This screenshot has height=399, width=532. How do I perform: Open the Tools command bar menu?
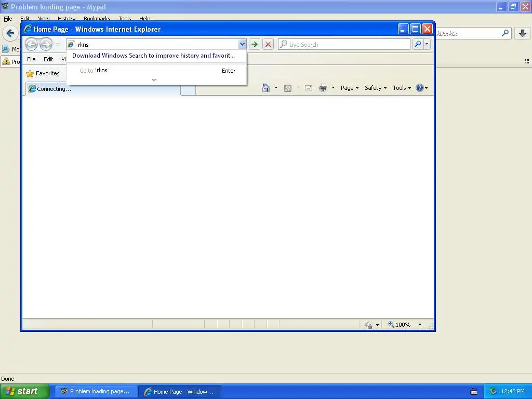click(402, 88)
